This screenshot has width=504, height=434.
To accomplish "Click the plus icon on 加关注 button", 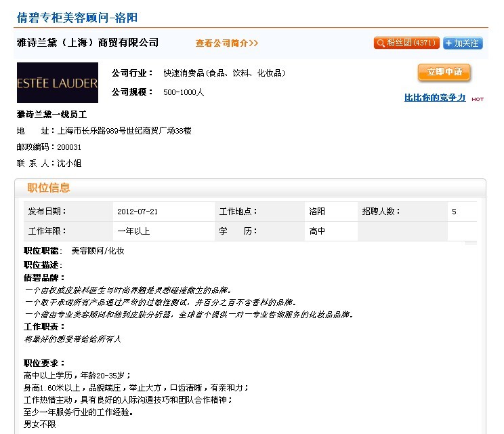I will [x=449, y=43].
